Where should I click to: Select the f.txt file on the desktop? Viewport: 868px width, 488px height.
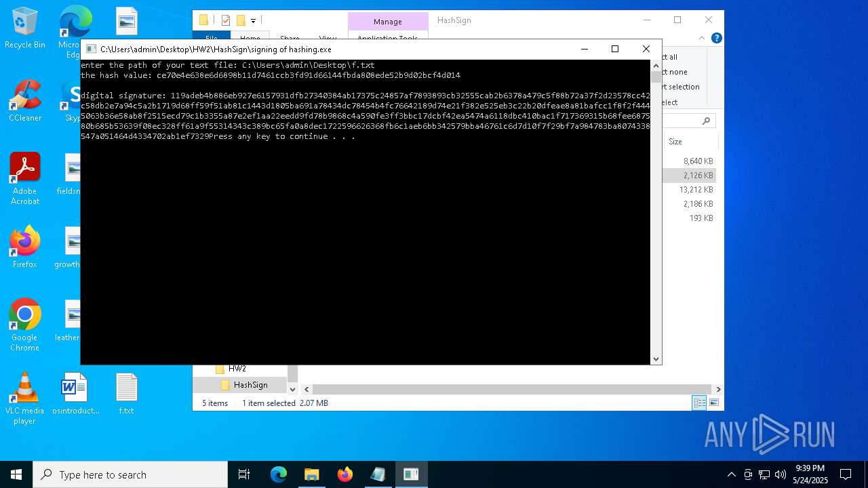[x=126, y=394]
